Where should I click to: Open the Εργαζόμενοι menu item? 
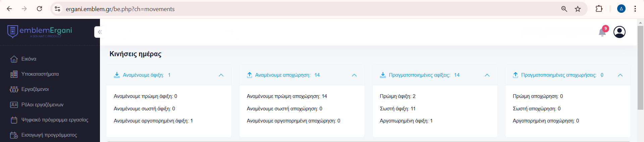[35, 89]
